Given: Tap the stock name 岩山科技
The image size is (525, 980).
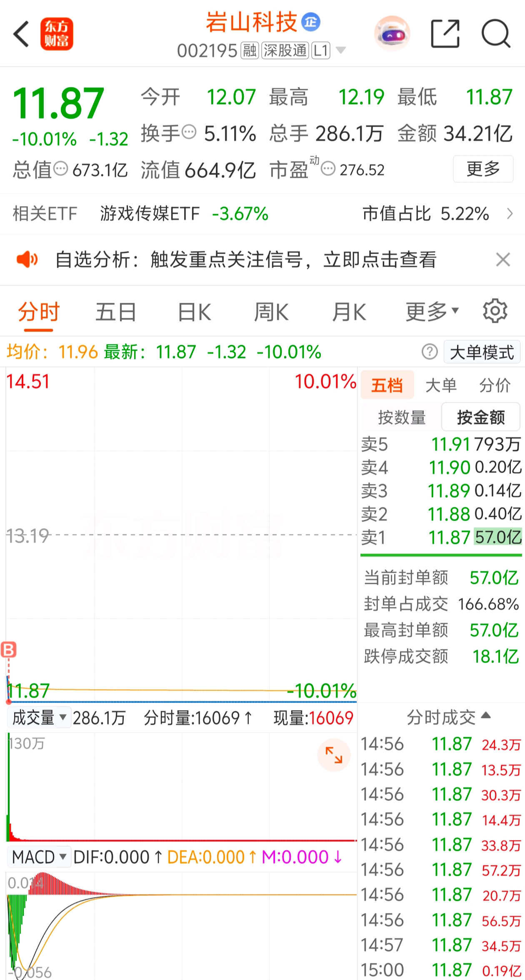Looking at the screenshot, I should pyautogui.click(x=252, y=22).
